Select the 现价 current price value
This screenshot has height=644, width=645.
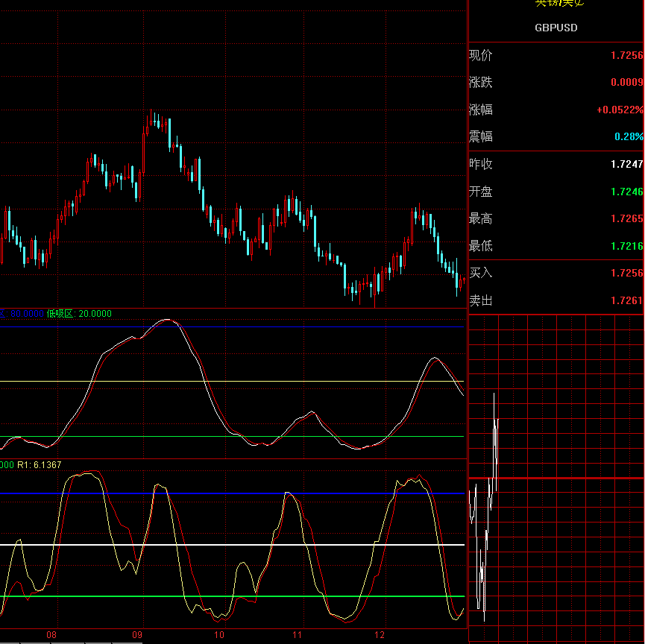tap(626, 55)
